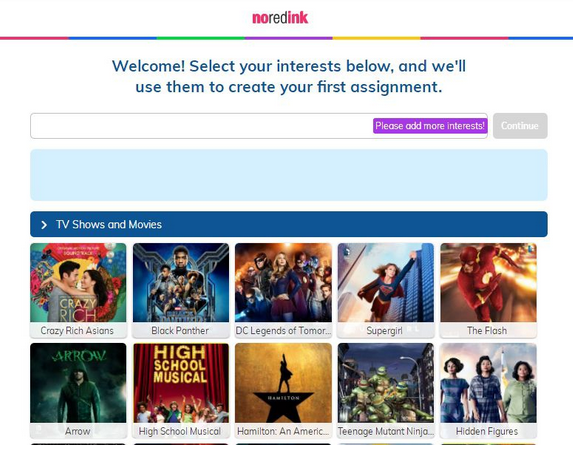This screenshot has width=573, height=458.
Task: Choose the DC Legends of Tomorrow tile
Action: tap(283, 291)
